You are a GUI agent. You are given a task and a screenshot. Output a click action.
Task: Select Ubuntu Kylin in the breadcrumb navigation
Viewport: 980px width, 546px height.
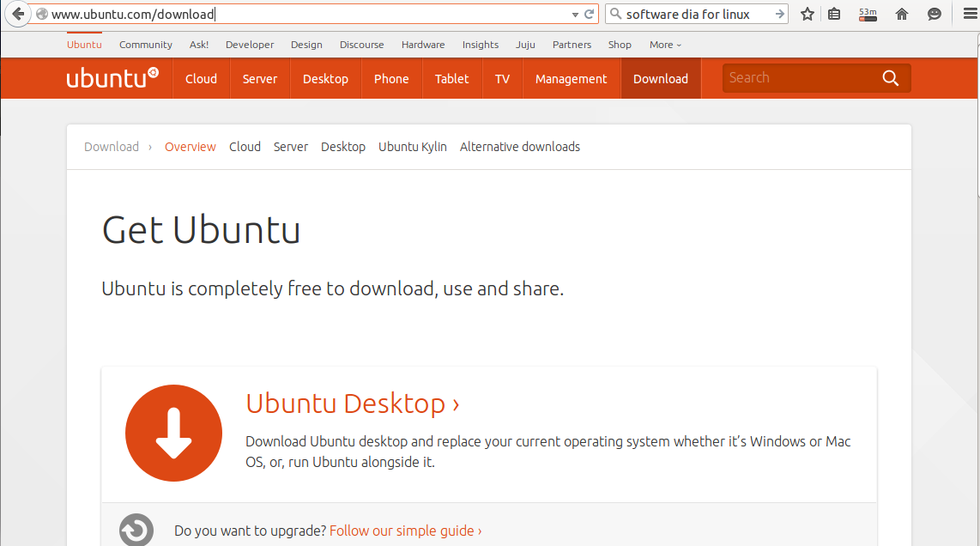pos(413,146)
